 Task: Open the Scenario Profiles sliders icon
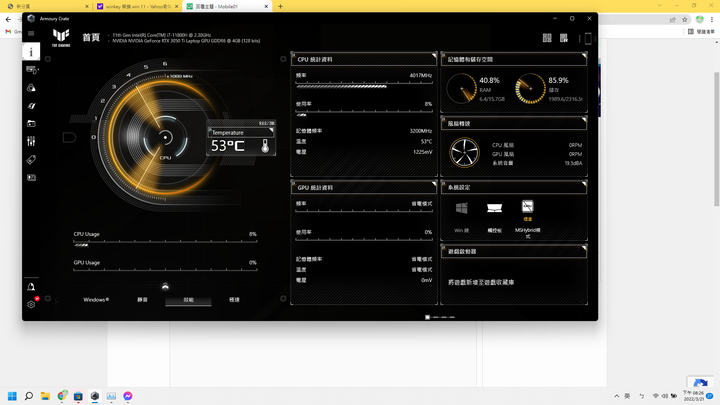click(31, 141)
